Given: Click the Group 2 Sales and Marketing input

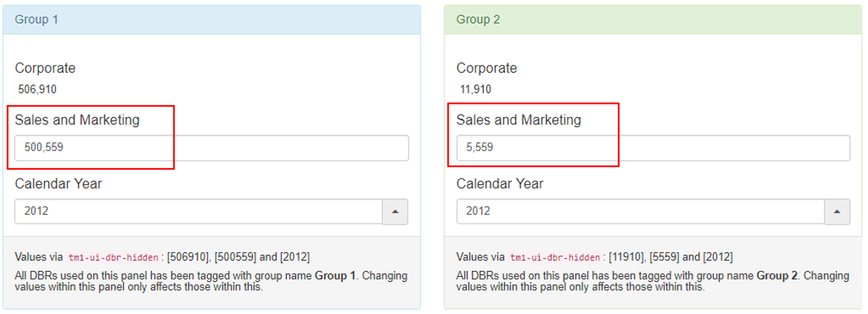Looking at the screenshot, I should coord(652,148).
